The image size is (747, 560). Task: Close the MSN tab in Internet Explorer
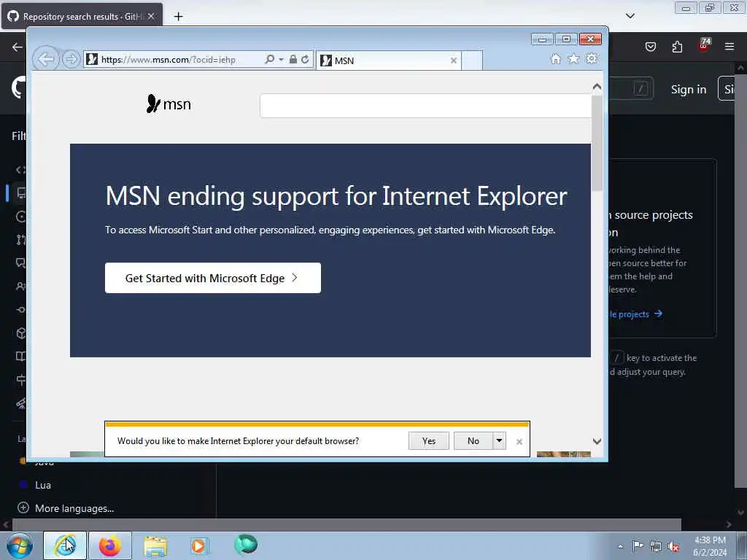coord(454,61)
